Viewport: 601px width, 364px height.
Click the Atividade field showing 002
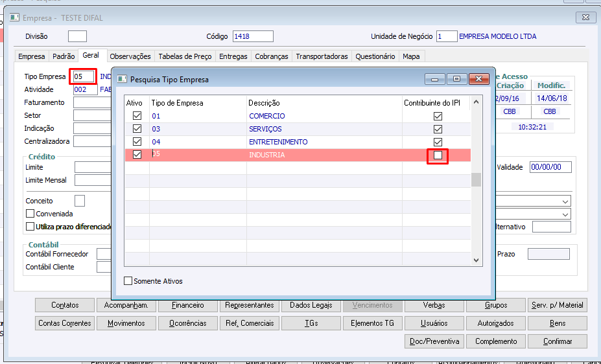85,89
